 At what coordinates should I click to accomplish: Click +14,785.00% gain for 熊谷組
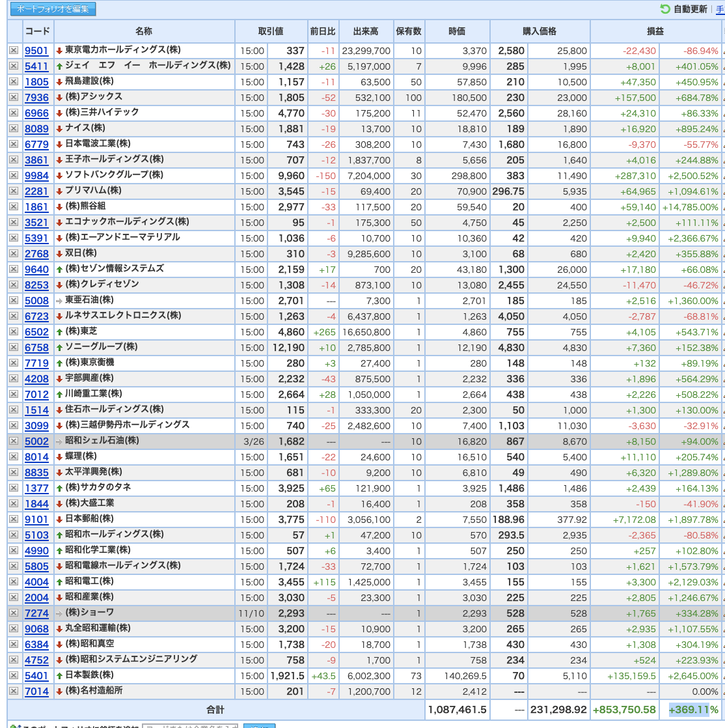coord(691,207)
